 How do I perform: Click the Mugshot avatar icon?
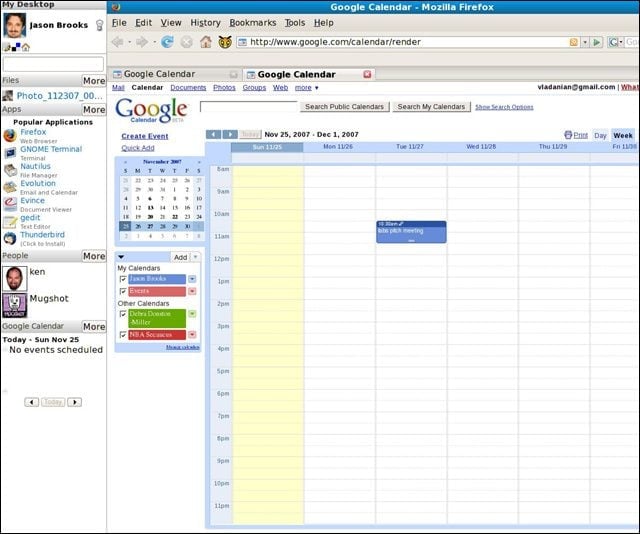15,305
